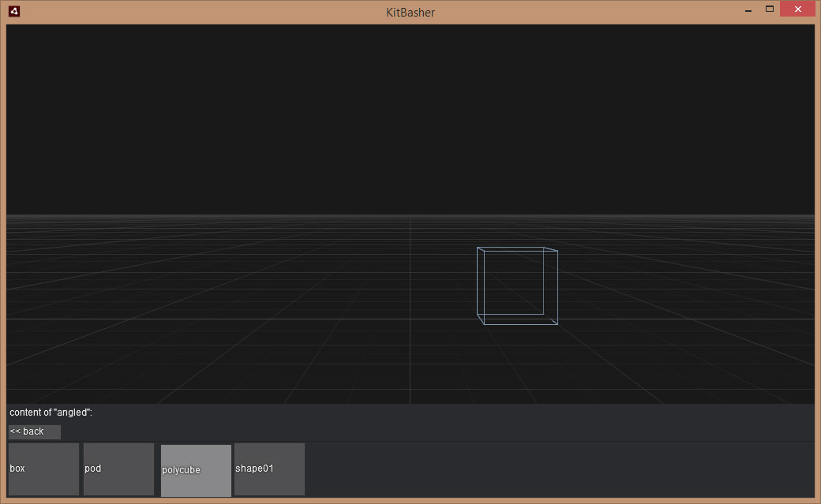Click the top face of the wireframe cube

[x=517, y=250]
